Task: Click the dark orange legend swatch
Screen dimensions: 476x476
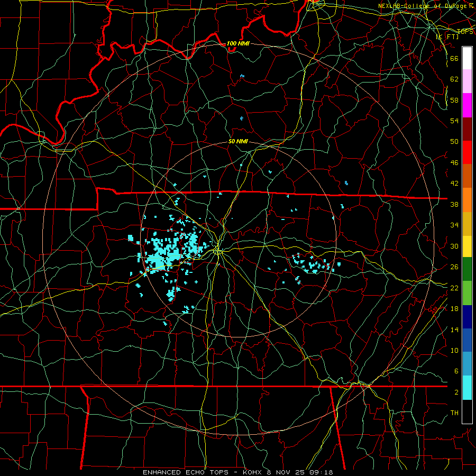Action: tap(467, 176)
